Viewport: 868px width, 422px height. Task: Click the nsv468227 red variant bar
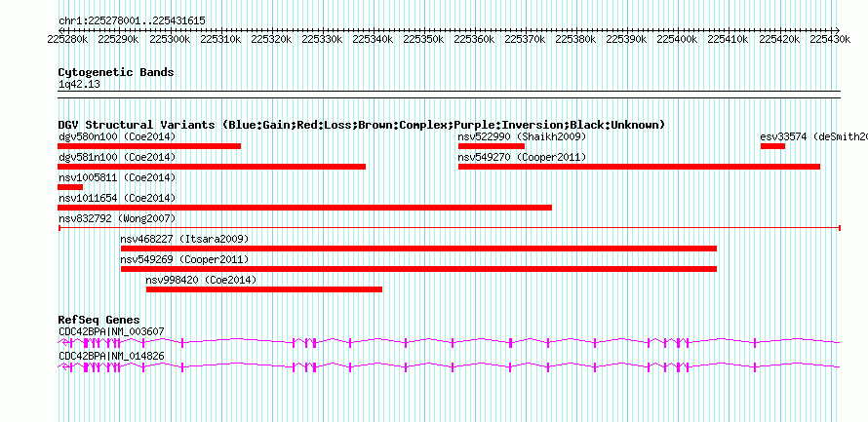(418, 249)
